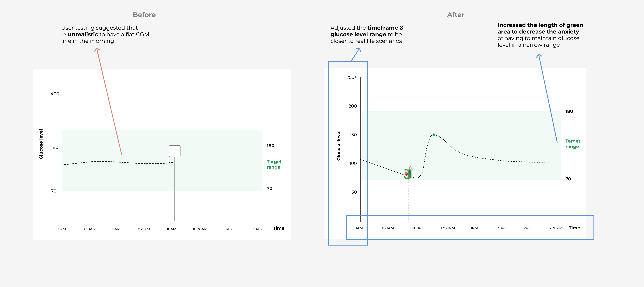
Task: Click the 8:30AM time label
Action: pyautogui.click(x=89, y=229)
